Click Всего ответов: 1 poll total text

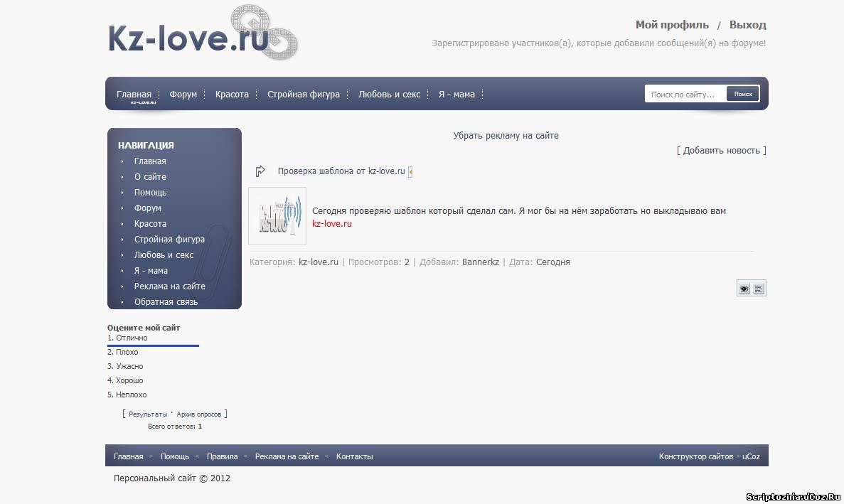pyautogui.click(x=175, y=426)
